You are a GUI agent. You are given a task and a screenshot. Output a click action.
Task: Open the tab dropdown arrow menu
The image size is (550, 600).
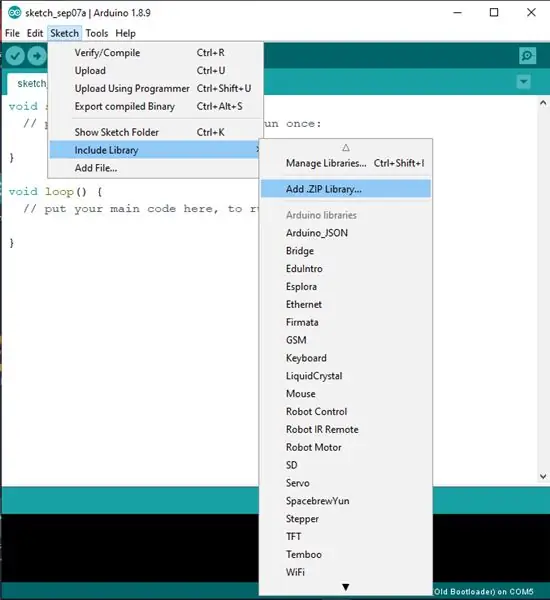523,82
